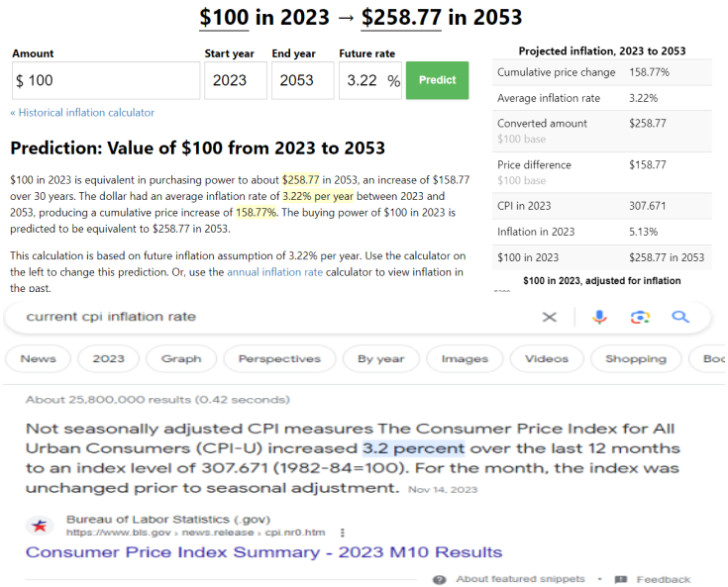
Task: Click the Feedback flag icon
Action: [621, 579]
